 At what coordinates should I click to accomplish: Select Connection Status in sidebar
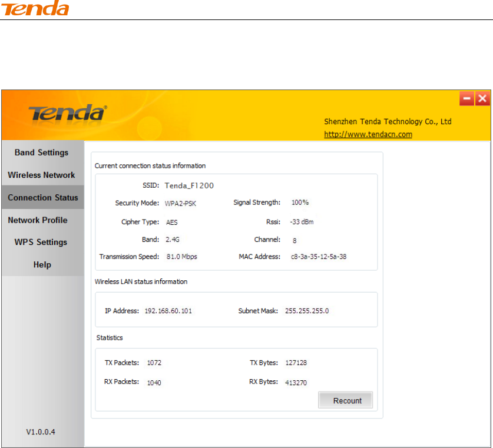tap(43, 197)
